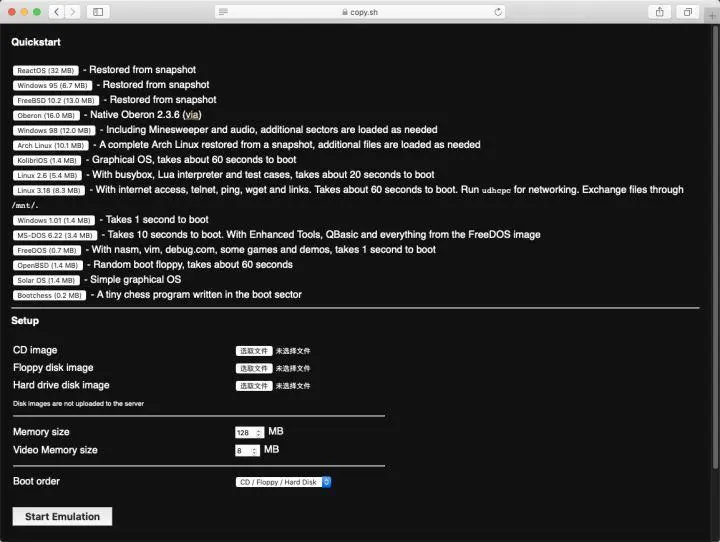Launch Windows 1.01 (1.4 MB) image
The image size is (720, 542).
[54, 220]
